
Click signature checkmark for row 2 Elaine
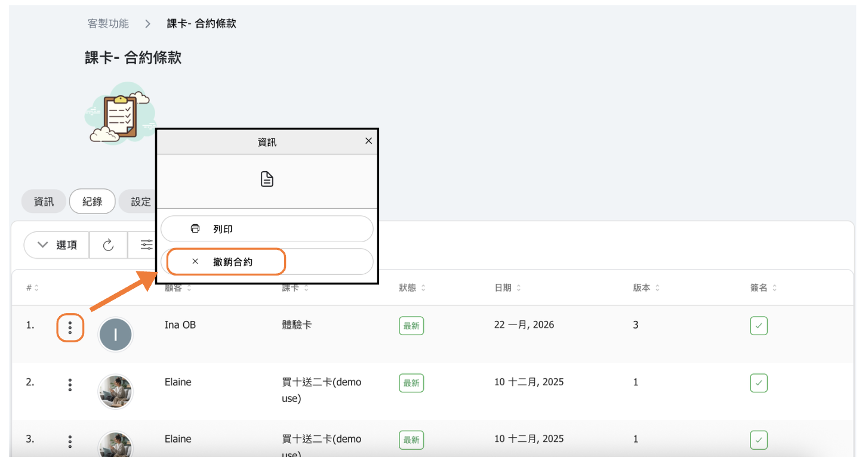point(758,383)
